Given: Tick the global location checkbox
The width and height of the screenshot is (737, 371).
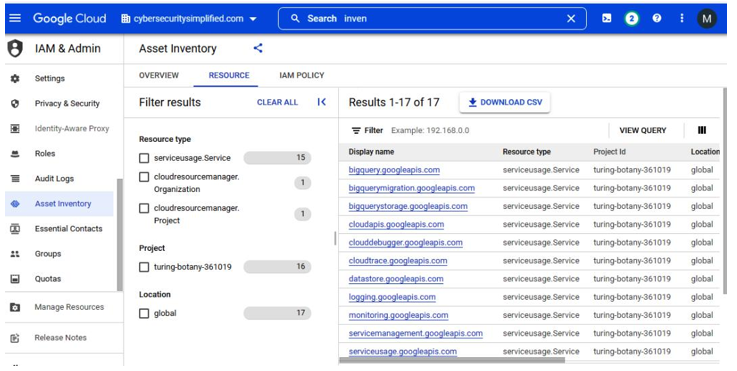Looking at the screenshot, I should coord(144,313).
